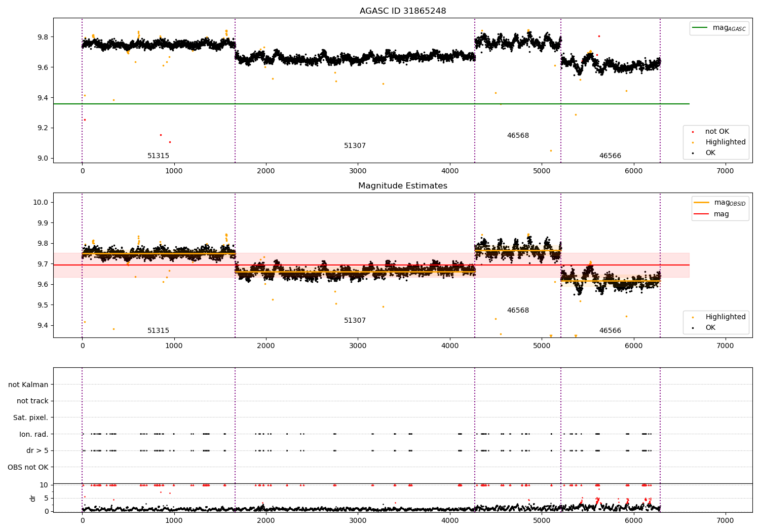760x532 pixels.
Task: Click "not OK" in the top plot legend
Action: pos(717,132)
